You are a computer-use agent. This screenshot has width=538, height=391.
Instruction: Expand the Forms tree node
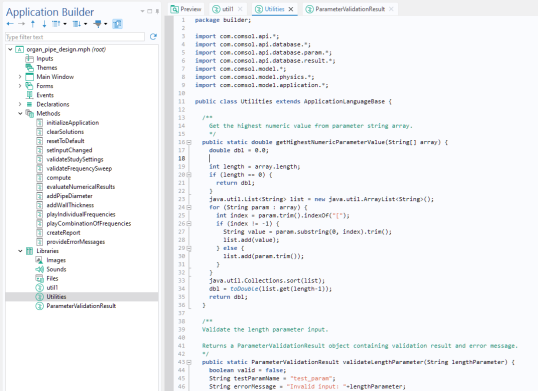(20, 86)
